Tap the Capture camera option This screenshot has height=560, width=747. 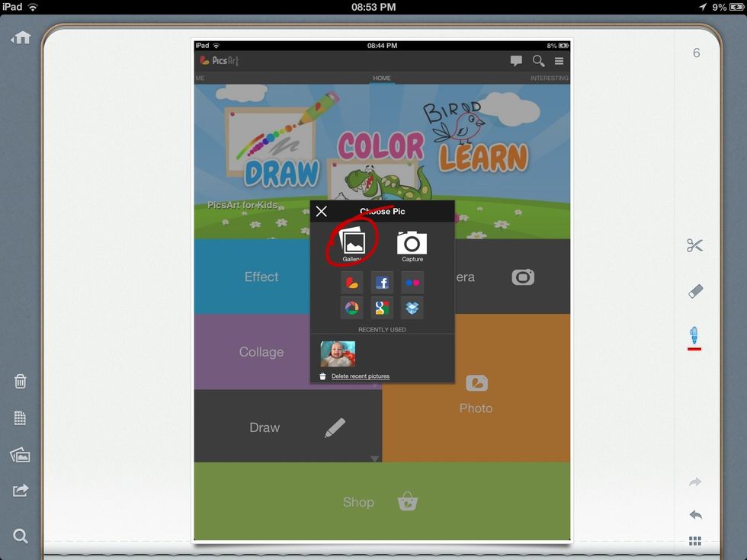[412, 244]
